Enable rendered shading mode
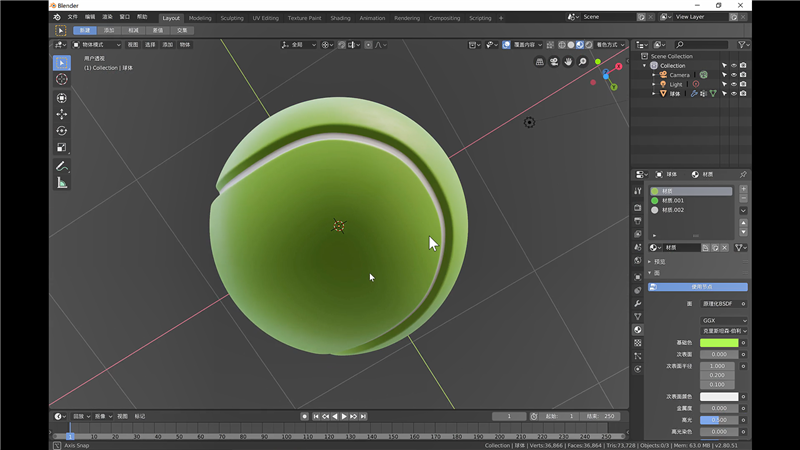800x450 pixels. click(589, 45)
